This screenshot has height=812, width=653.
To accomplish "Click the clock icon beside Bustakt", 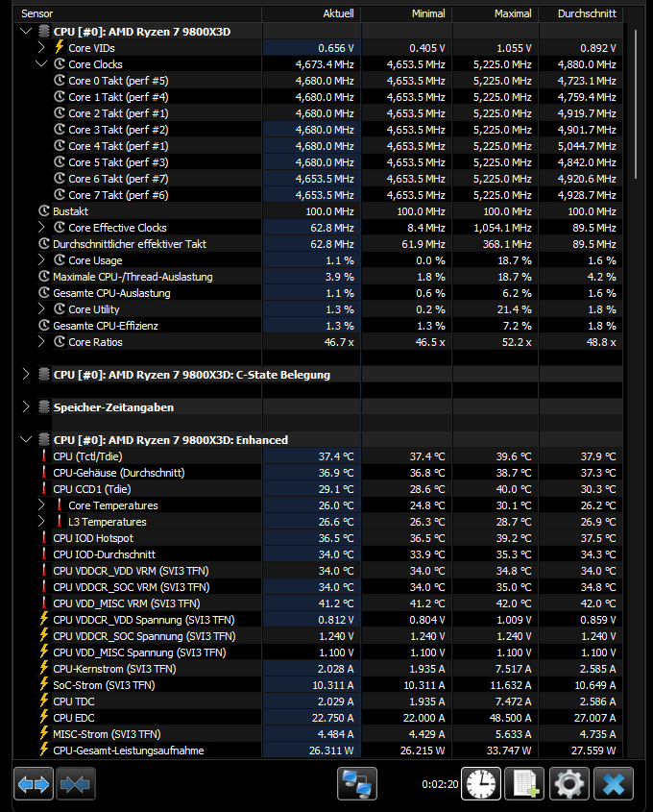I will [44, 210].
